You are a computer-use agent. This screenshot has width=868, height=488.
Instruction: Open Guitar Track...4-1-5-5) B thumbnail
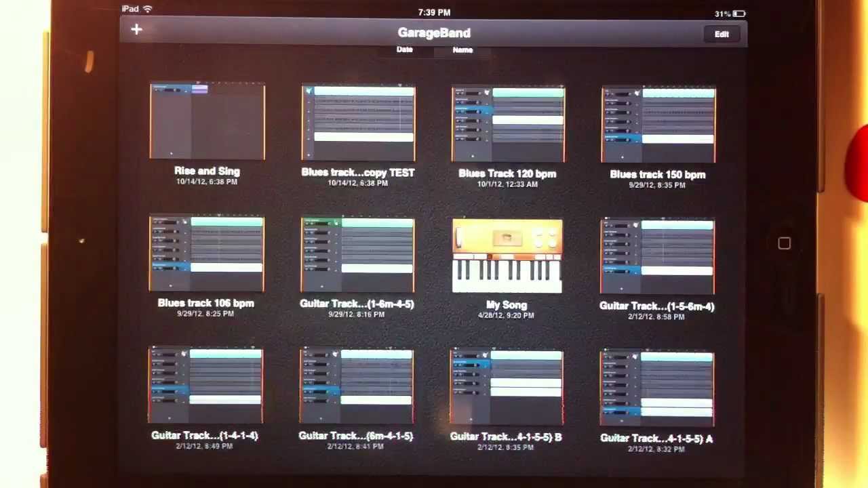point(507,387)
